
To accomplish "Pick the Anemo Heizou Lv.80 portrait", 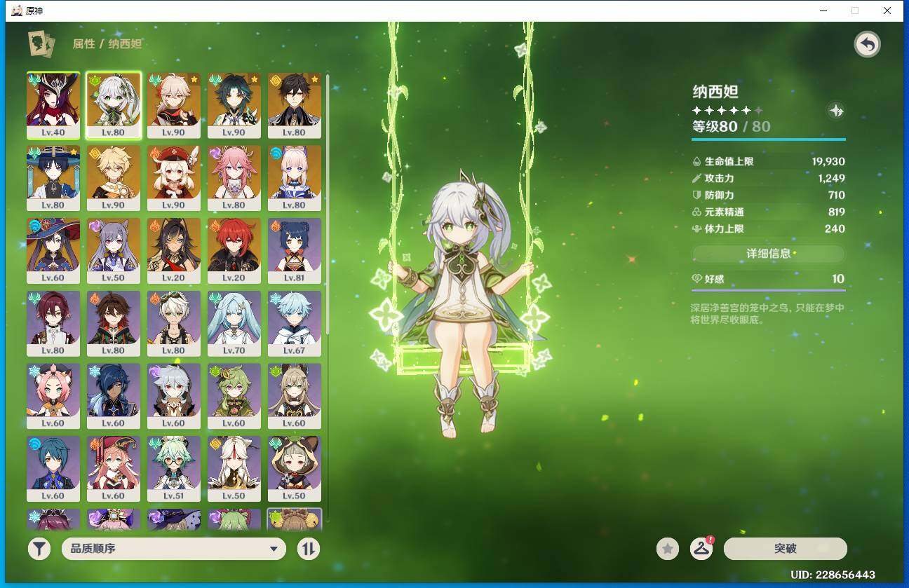I will click(53, 324).
